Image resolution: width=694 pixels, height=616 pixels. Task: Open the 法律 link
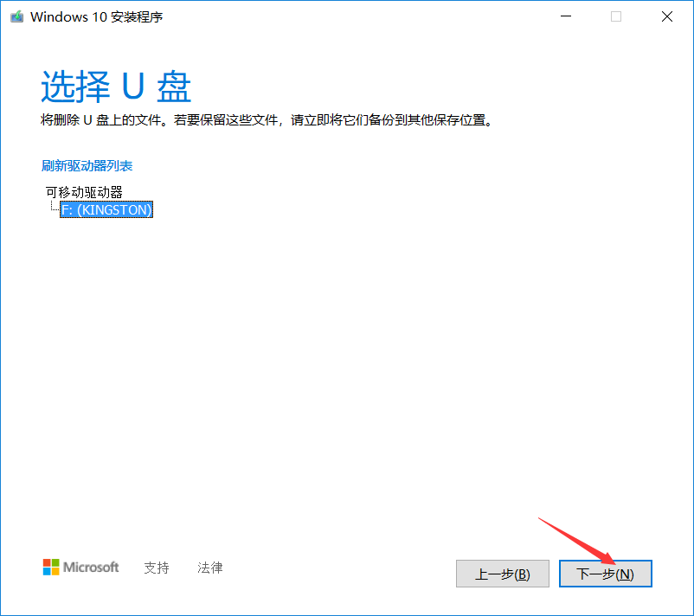pyautogui.click(x=209, y=568)
